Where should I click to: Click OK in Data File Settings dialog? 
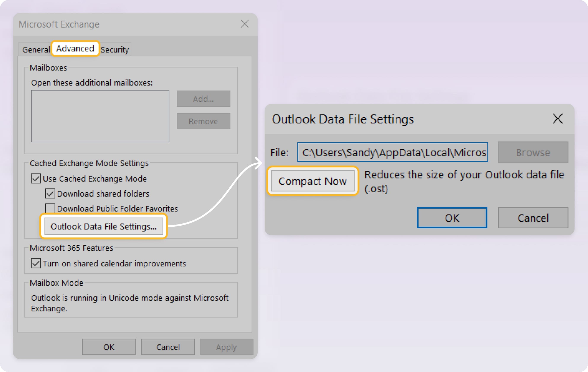click(x=452, y=218)
